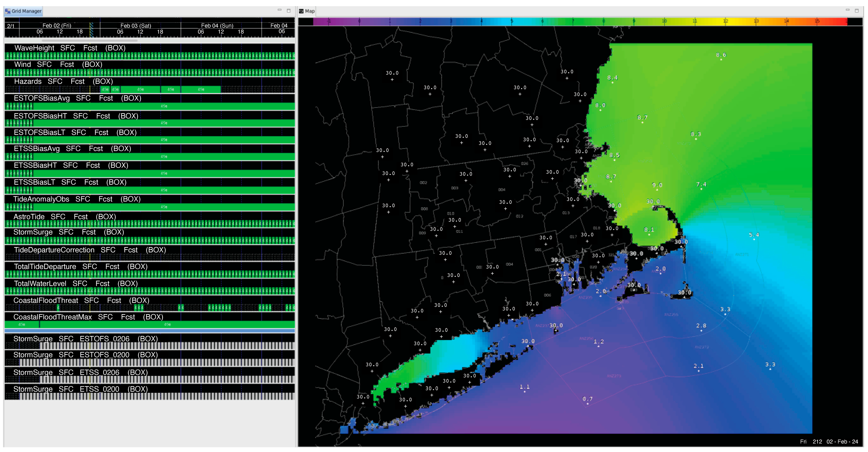This screenshot has width=868, height=452.
Task: Select the TotalWaterLevel SFC Fcst row
Action: tap(75, 284)
